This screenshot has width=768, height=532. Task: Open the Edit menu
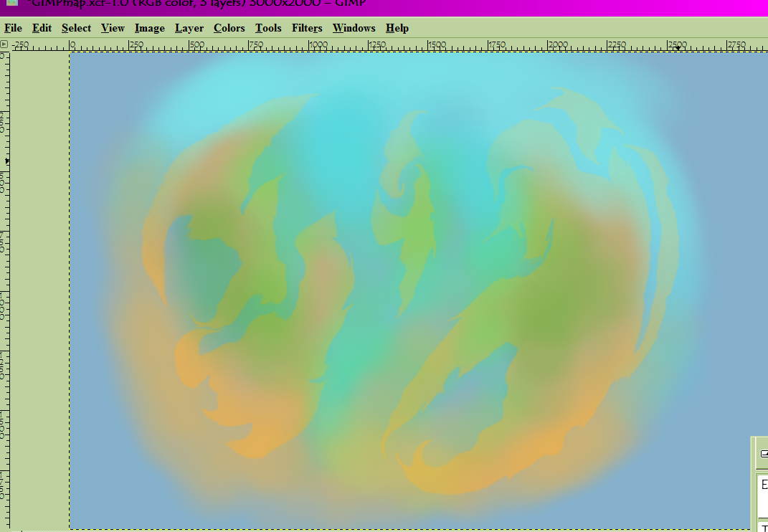pos(42,29)
